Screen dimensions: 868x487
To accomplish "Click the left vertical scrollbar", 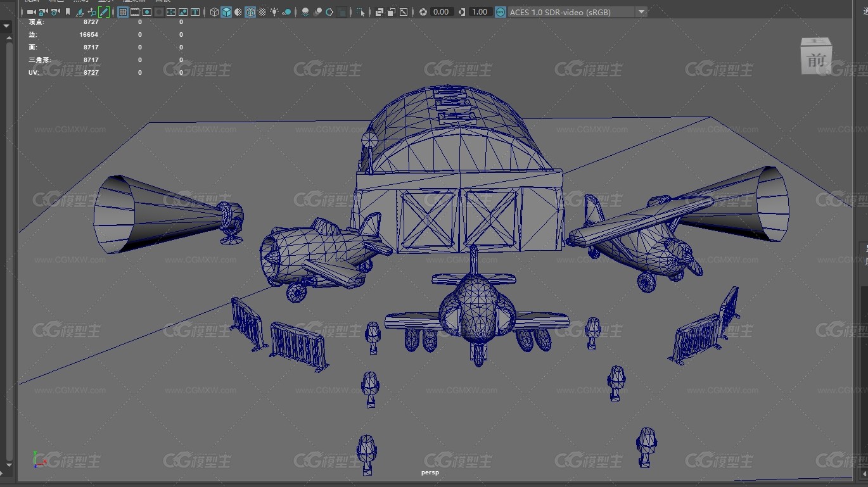I will click(8, 250).
